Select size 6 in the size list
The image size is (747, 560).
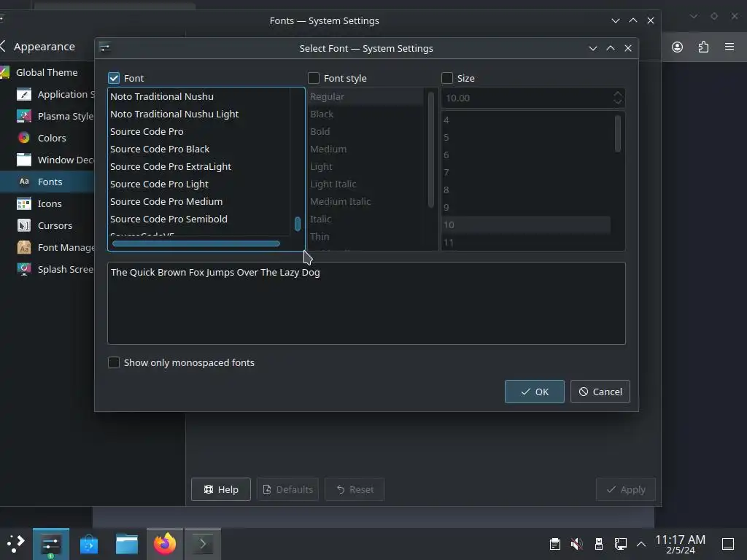click(x=527, y=155)
